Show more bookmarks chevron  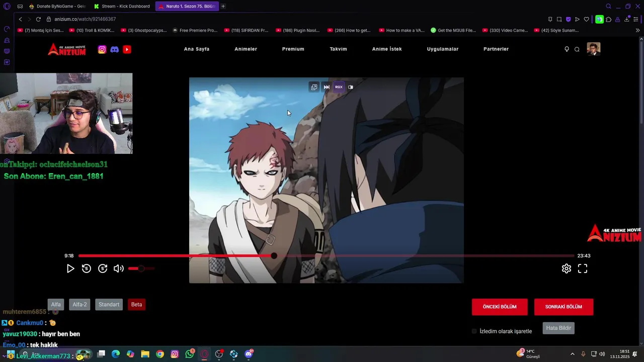point(637,30)
